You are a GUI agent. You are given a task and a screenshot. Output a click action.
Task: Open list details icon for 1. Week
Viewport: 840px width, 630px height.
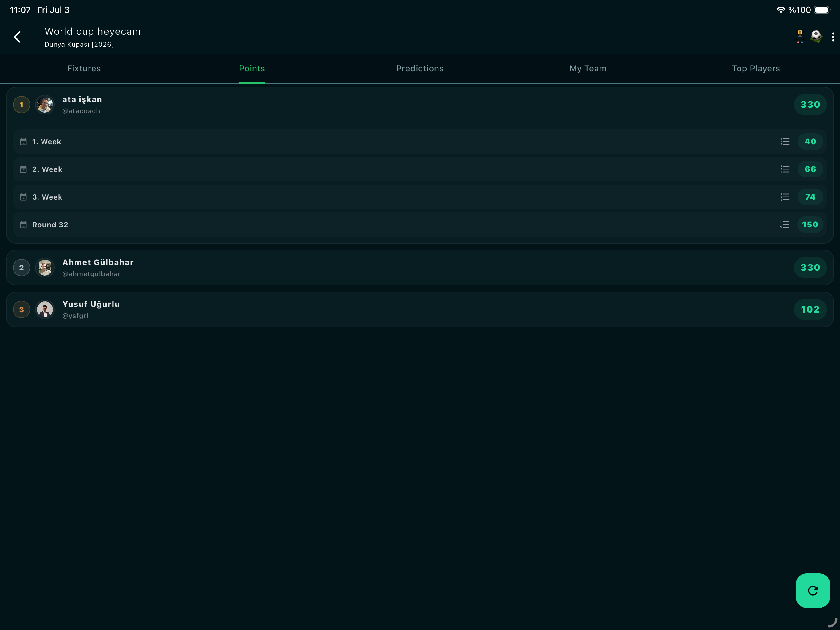click(x=785, y=142)
